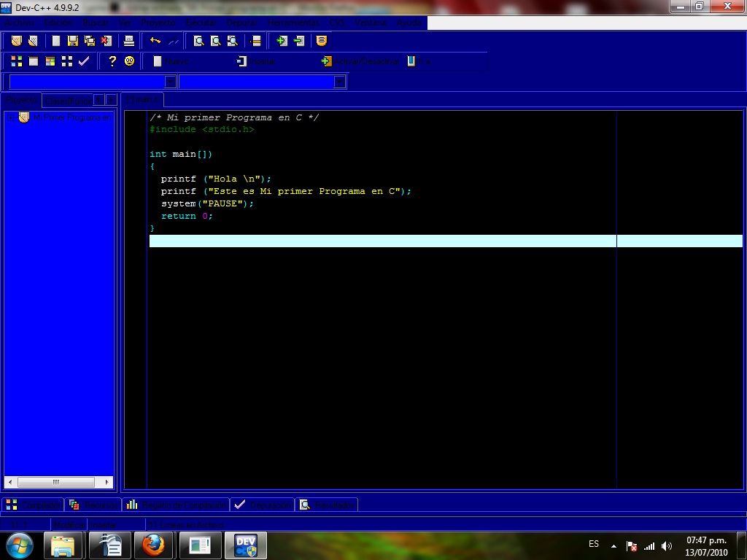Click the Rebuild All icon
The height and width of the screenshot is (560, 747).
point(66,61)
